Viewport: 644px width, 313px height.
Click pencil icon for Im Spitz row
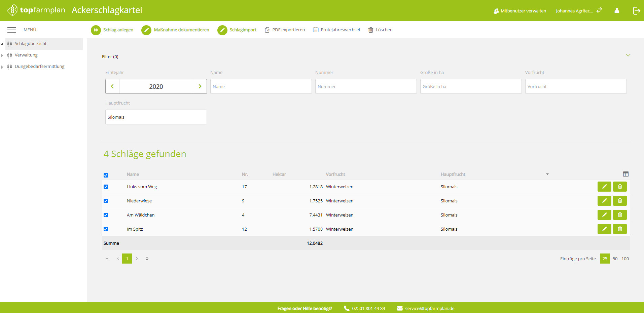[x=604, y=229]
